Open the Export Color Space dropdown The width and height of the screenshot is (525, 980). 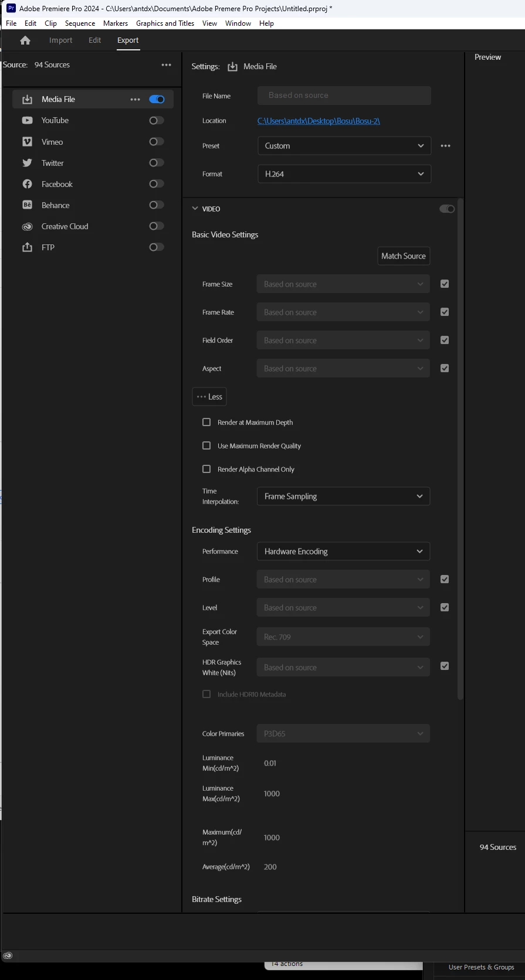pos(344,637)
